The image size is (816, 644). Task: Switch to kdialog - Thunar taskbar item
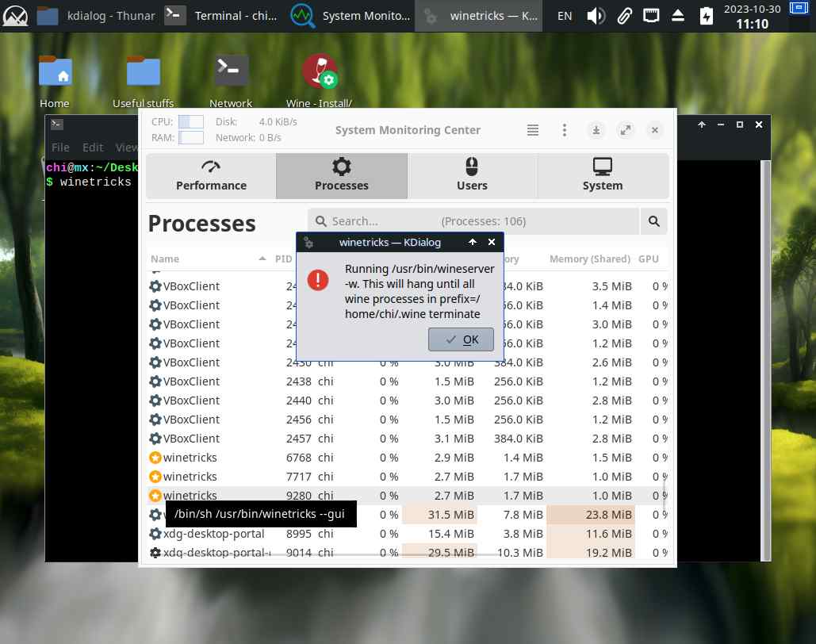pyautogui.click(x=96, y=16)
